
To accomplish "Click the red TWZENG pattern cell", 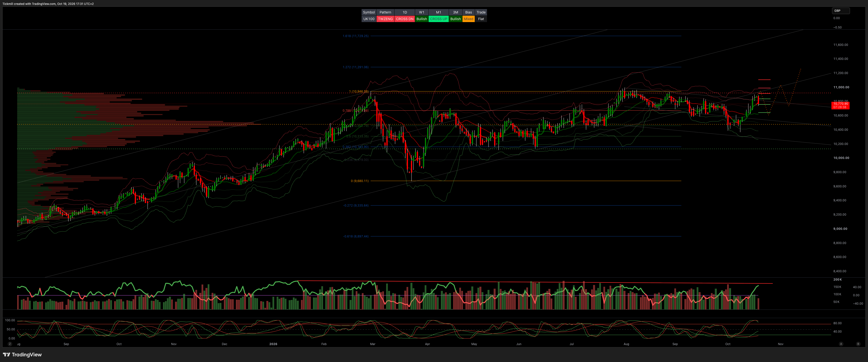I will (x=385, y=19).
